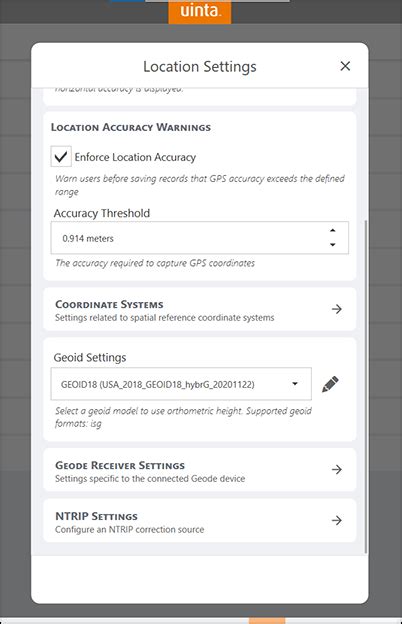This screenshot has height=624, width=402.
Task: Increase accuracy threshold with up arrow
Action: click(x=333, y=230)
